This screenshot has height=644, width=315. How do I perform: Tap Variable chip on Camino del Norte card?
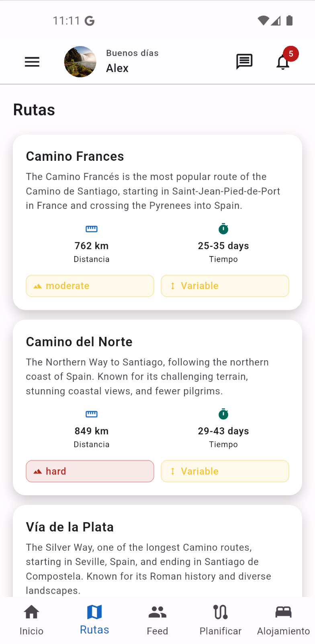pyautogui.click(x=225, y=471)
